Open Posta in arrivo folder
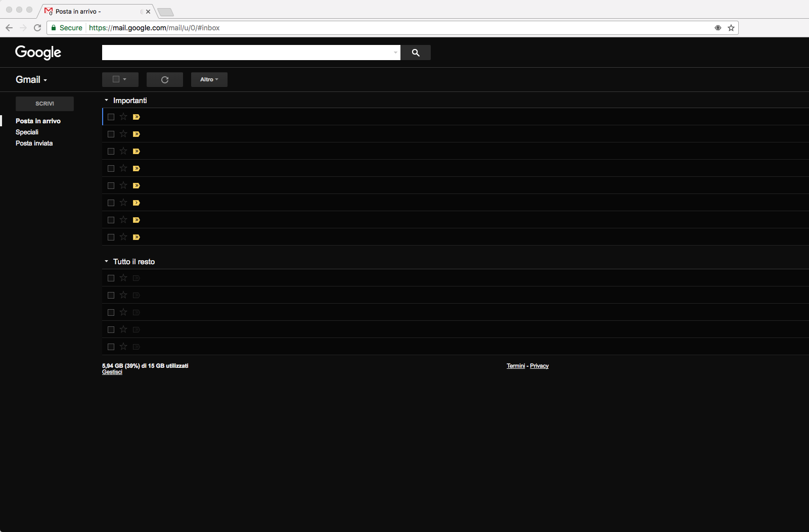Viewport: 809px width, 532px height. 38,121
